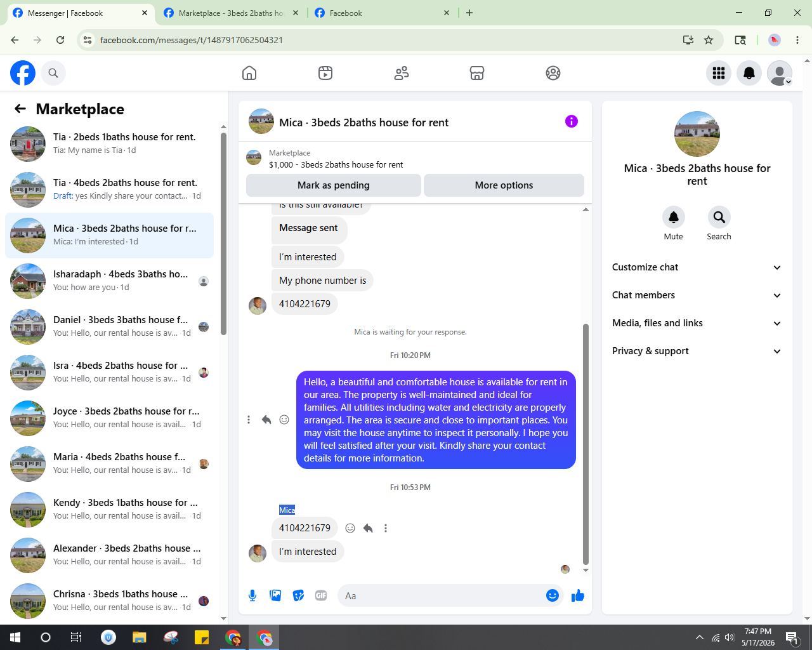Open the account profile avatar menu
Image resolution: width=812 pixels, height=650 pixels.
pos(780,73)
